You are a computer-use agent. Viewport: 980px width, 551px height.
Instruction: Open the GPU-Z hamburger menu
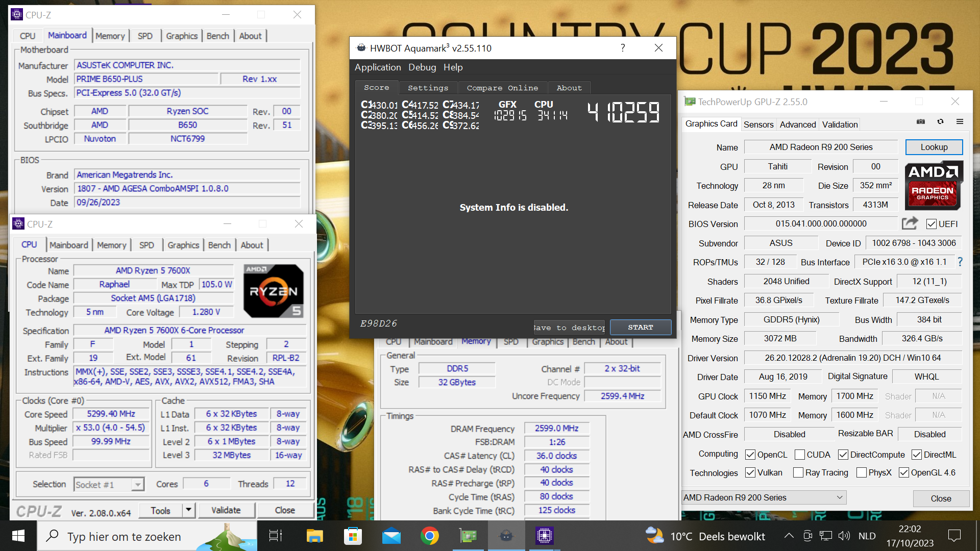pos(960,122)
